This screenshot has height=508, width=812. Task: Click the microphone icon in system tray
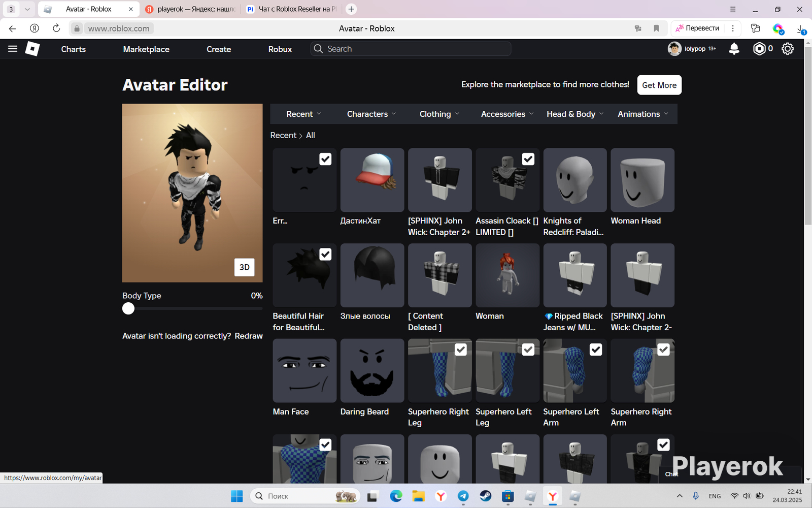click(x=696, y=496)
